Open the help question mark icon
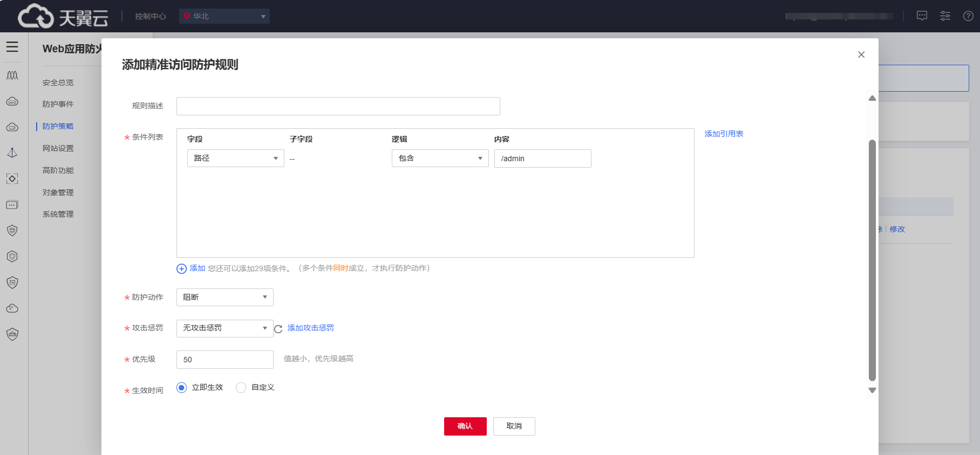980x455 pixels. pyautogui.click(x=968, y=16)
